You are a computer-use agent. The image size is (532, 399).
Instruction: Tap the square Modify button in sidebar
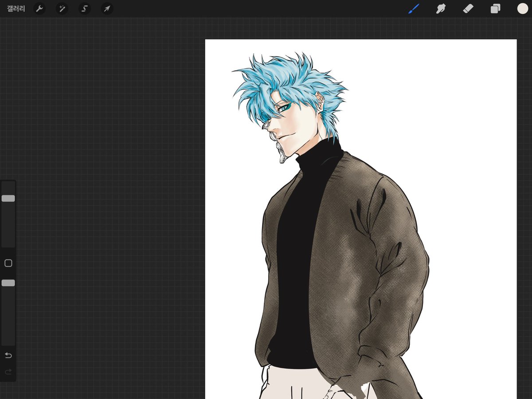[8, 263]
